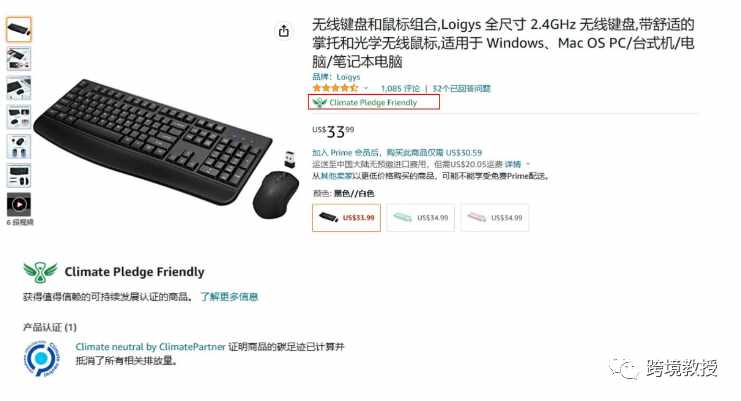
Task: Choose the pink keyboard variant US$34.99
Action: coord(495,218)
